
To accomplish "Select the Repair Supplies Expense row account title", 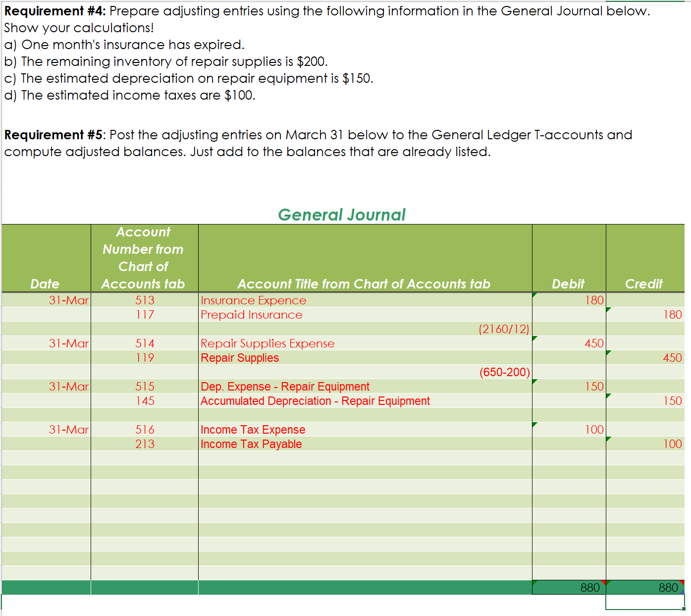I will pyautogui.click(x=267, y=343).
